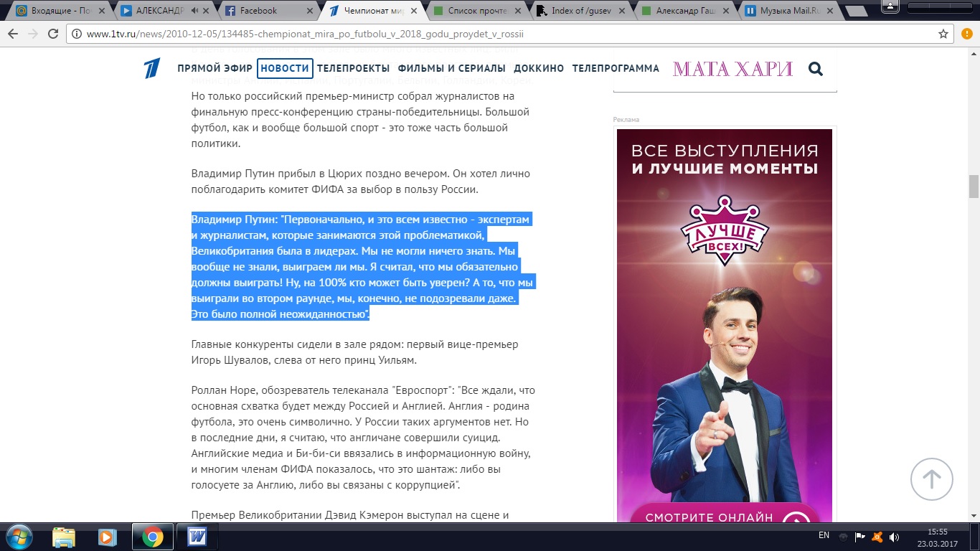Open ПРЯМОЙ ЭФИР menu item
The image size is (980, 551).
click(x=215, y=69)
